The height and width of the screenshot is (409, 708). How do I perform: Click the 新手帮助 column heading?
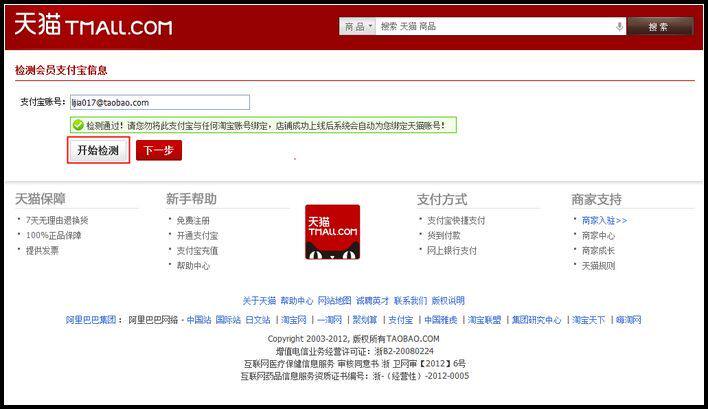pyautogui.click(x=191, y=199)
